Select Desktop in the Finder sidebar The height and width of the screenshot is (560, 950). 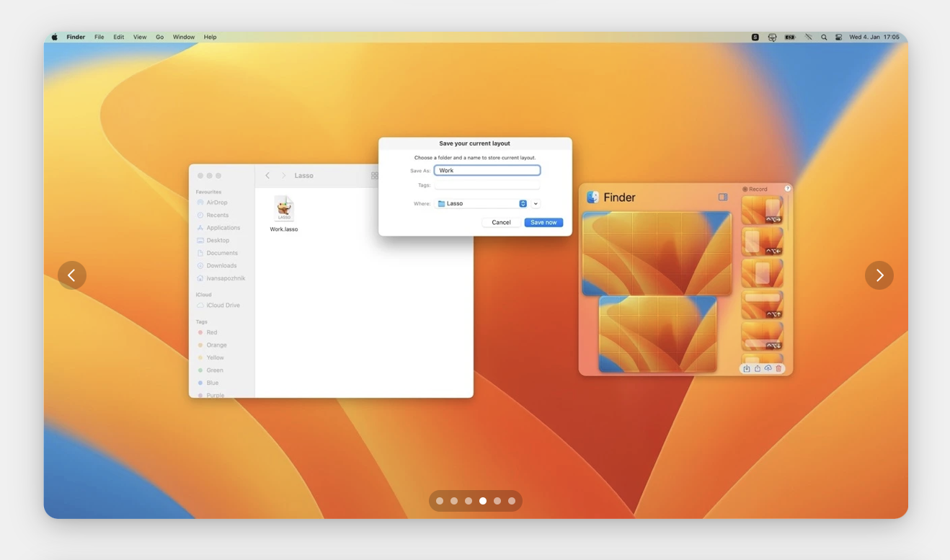point(213,240)
